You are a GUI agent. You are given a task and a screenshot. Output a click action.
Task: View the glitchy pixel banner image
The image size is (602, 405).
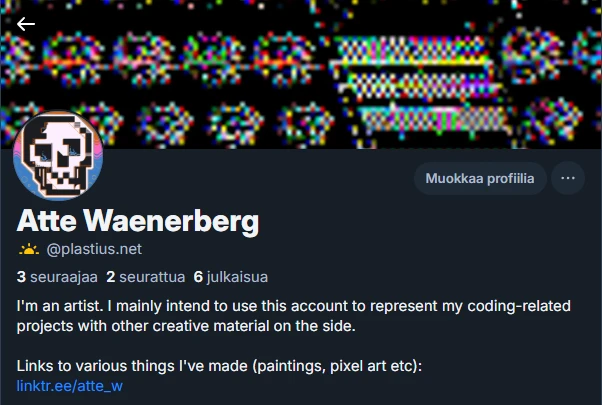click(x=301, y=74)
